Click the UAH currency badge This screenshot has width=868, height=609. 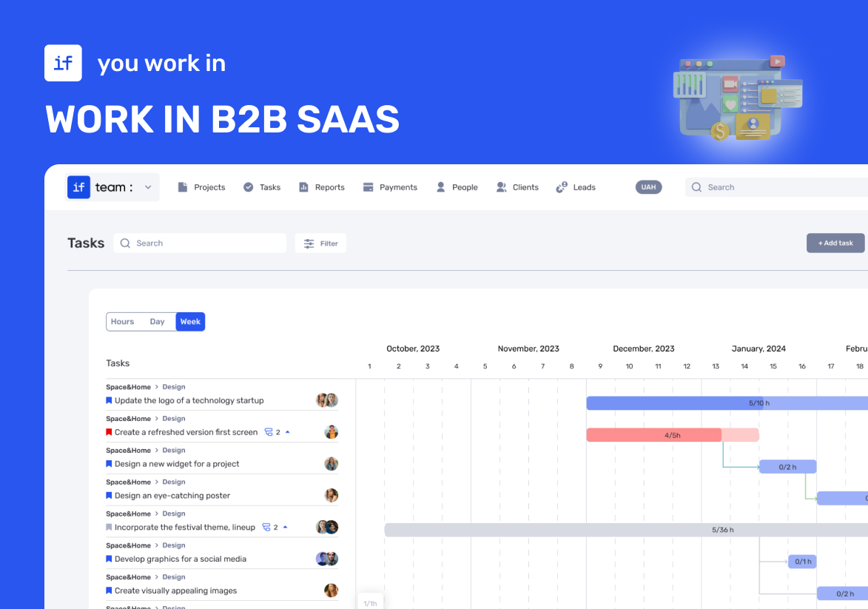click(x=649, y=187)
